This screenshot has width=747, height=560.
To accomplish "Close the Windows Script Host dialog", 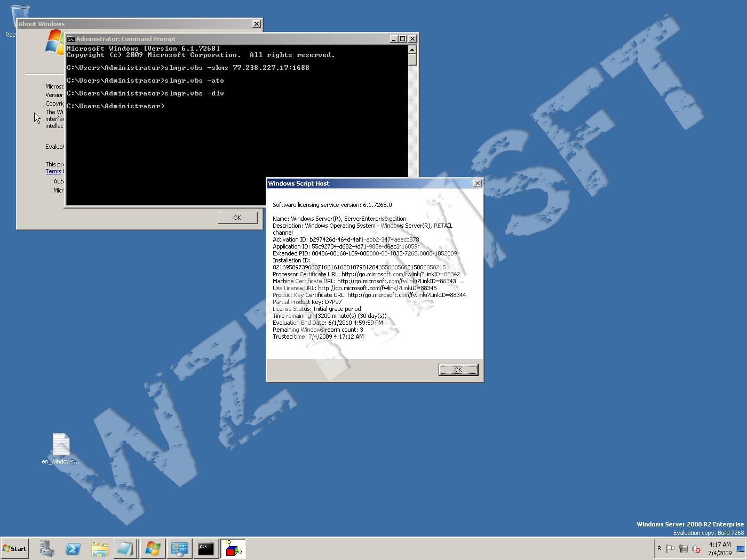I will point(478,183).
